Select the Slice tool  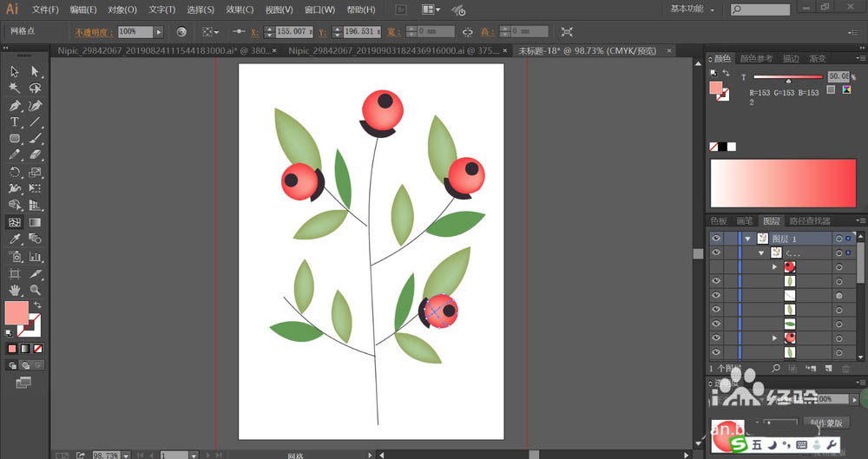click(36, 273)
